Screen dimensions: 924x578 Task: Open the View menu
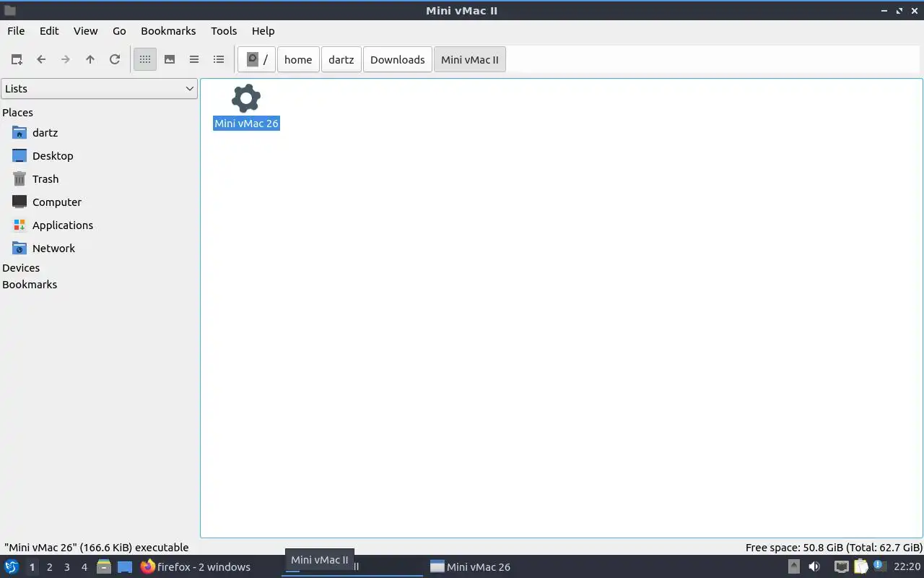[x=85, y=31]
